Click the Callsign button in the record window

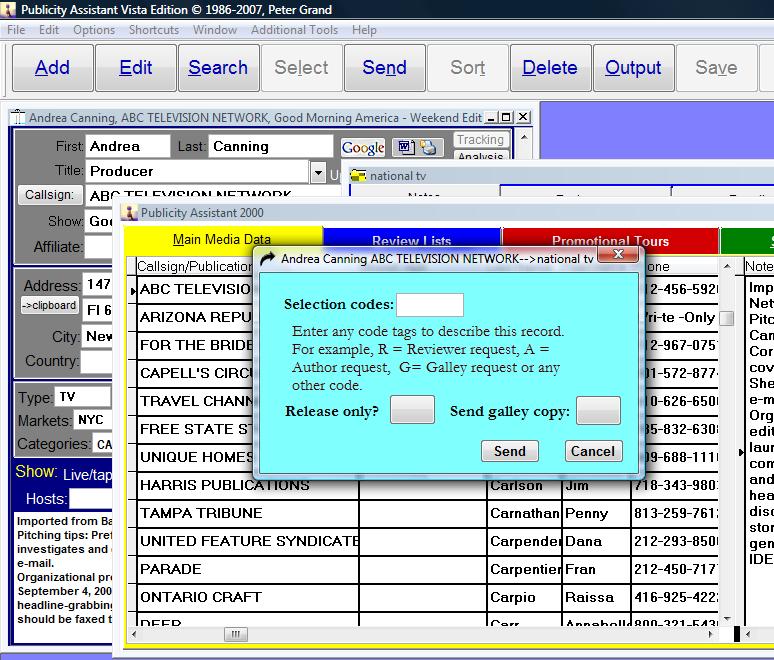pos(49,194)
